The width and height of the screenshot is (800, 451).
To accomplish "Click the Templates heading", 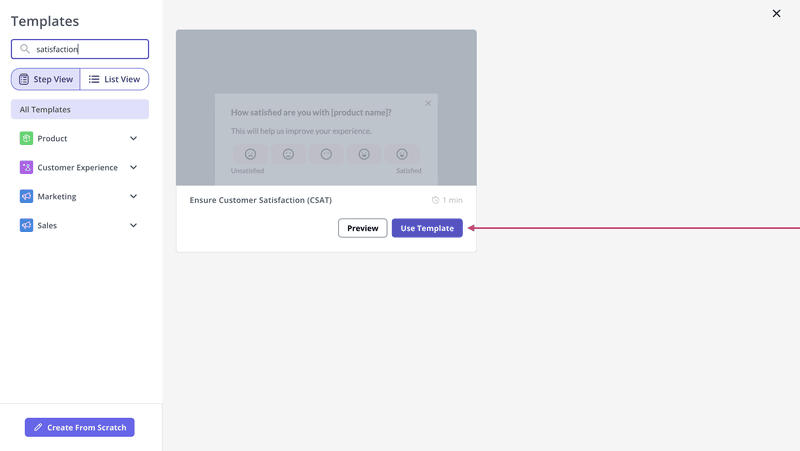I will [x=45, y=21].
